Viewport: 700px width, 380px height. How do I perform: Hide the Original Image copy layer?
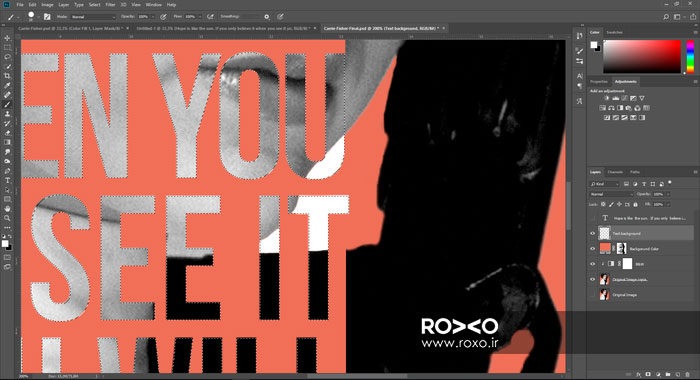(x=592, y=279)
